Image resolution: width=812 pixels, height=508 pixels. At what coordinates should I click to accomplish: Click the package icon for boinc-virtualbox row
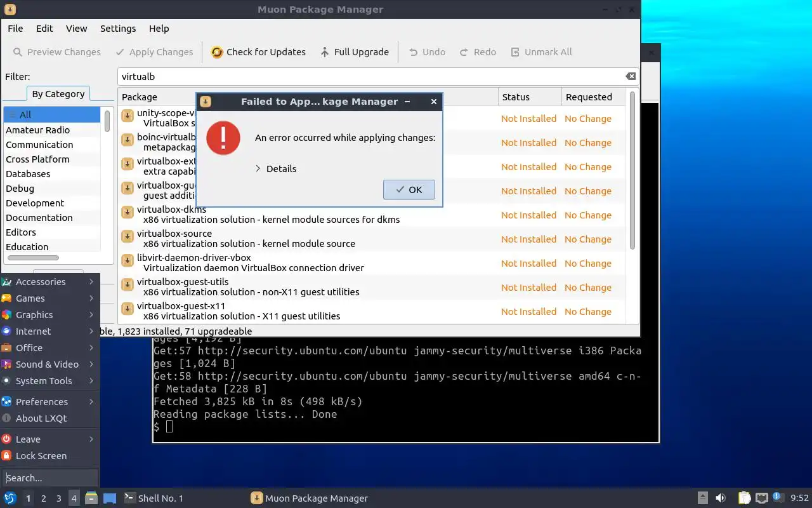click(x=127, y=140)
